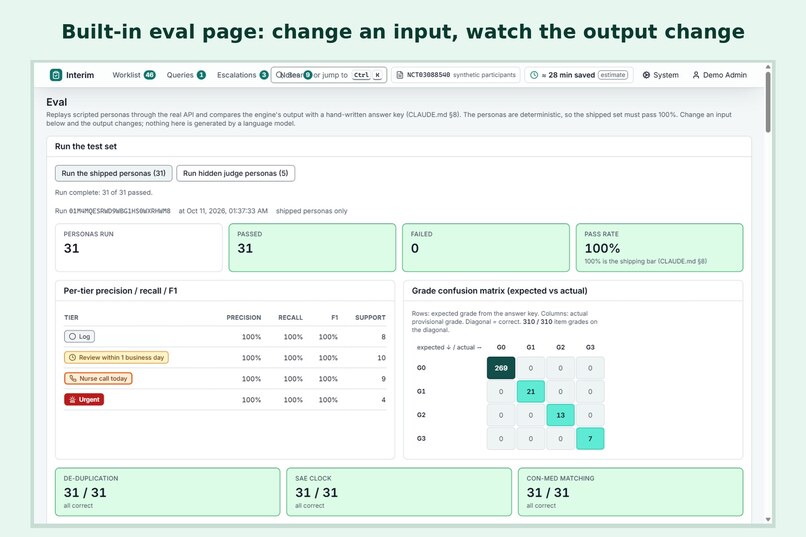Click the De-duplication 31 / 31 card
806x537 pixels.
click(x=168, y=492)
